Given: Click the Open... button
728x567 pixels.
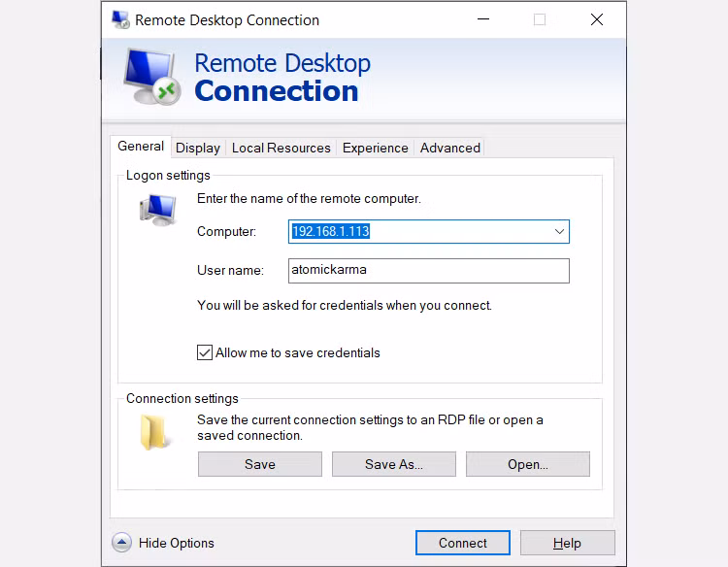Looking at the screenshot, I should point(528,464).
